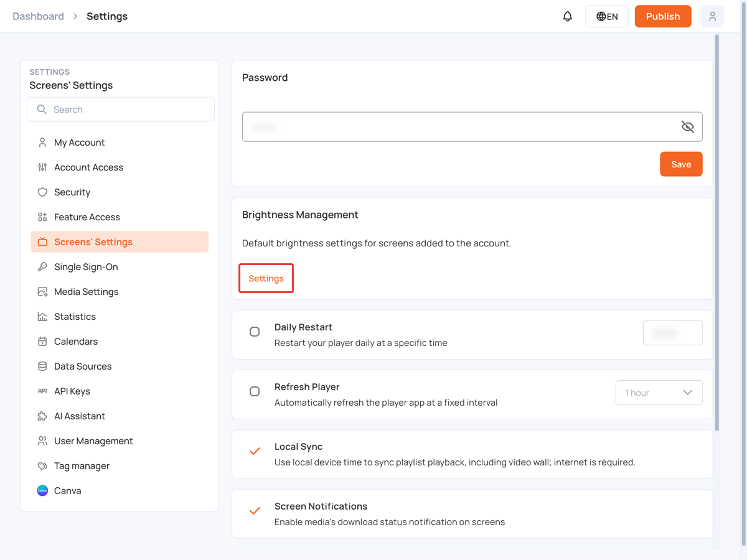747x560 pixels.
Task: Select Calendars in sidebar
Action: pyautogui.click(x=120, y=342)
